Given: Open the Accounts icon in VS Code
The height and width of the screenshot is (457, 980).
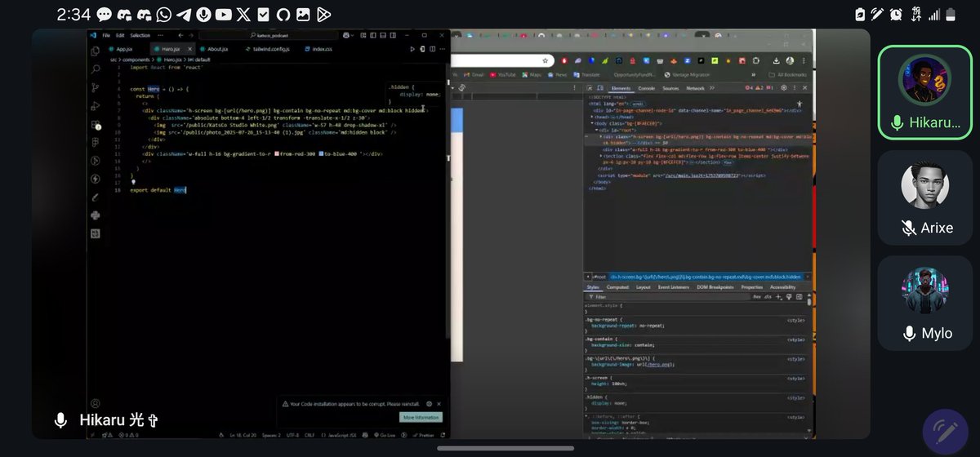Looking at the screenshot, I should [x=95, y=403].
